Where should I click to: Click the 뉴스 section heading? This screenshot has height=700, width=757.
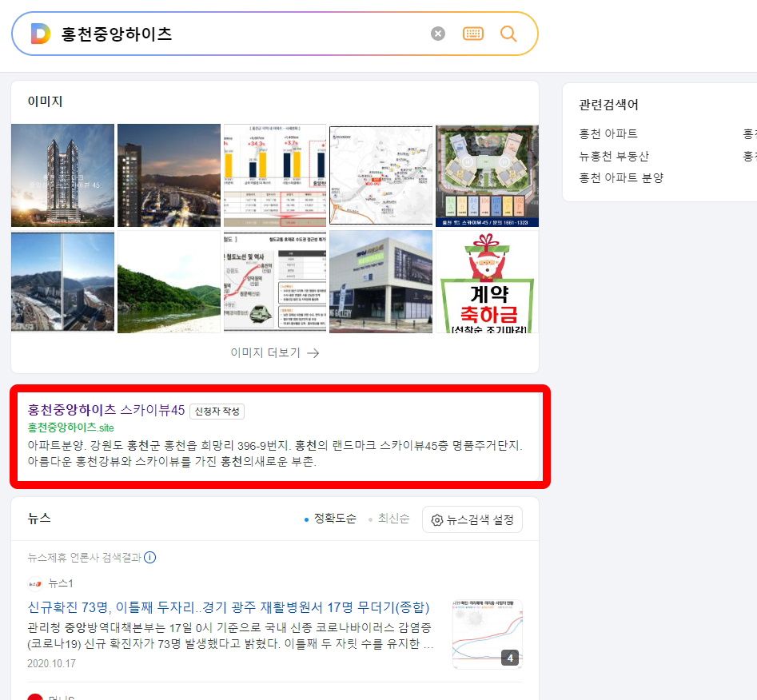point(39,519)
